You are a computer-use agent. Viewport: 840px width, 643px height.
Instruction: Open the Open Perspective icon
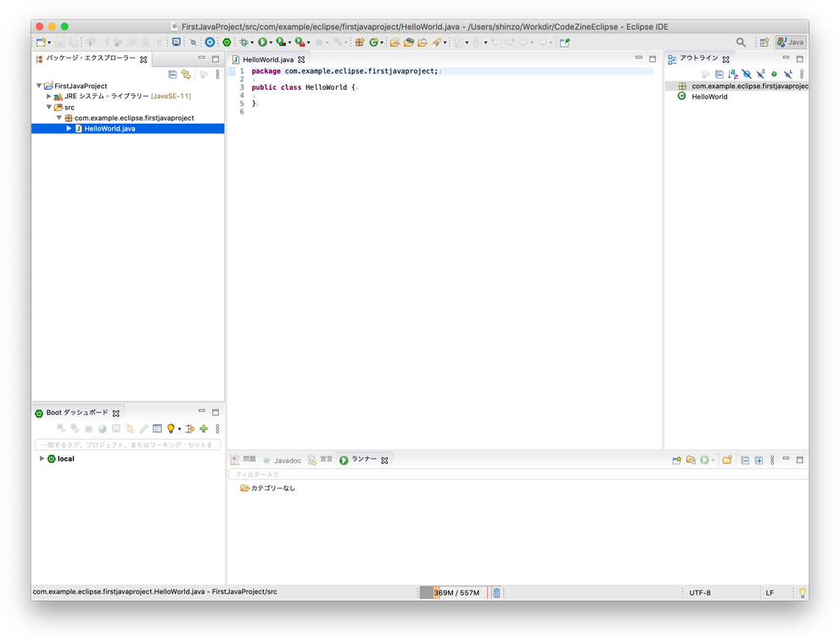(764, 42)
